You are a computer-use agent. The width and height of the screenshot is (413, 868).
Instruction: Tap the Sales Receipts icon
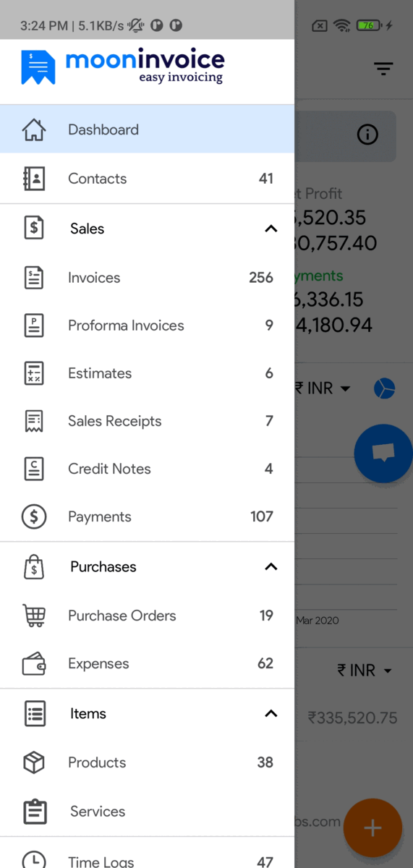click(x=34, y=421)
